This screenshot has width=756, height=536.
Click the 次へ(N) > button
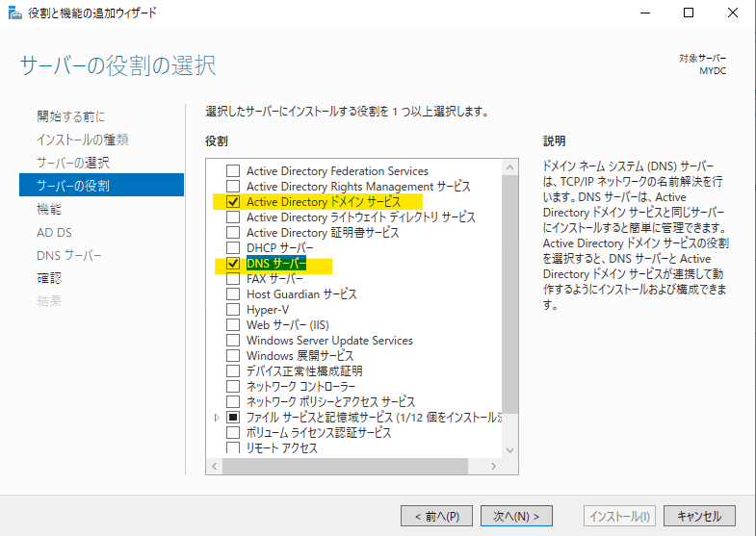516,516
